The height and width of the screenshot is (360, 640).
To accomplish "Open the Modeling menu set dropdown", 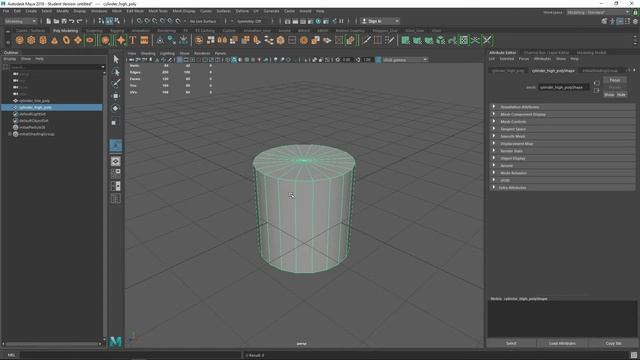I will [x=20, y=21].
